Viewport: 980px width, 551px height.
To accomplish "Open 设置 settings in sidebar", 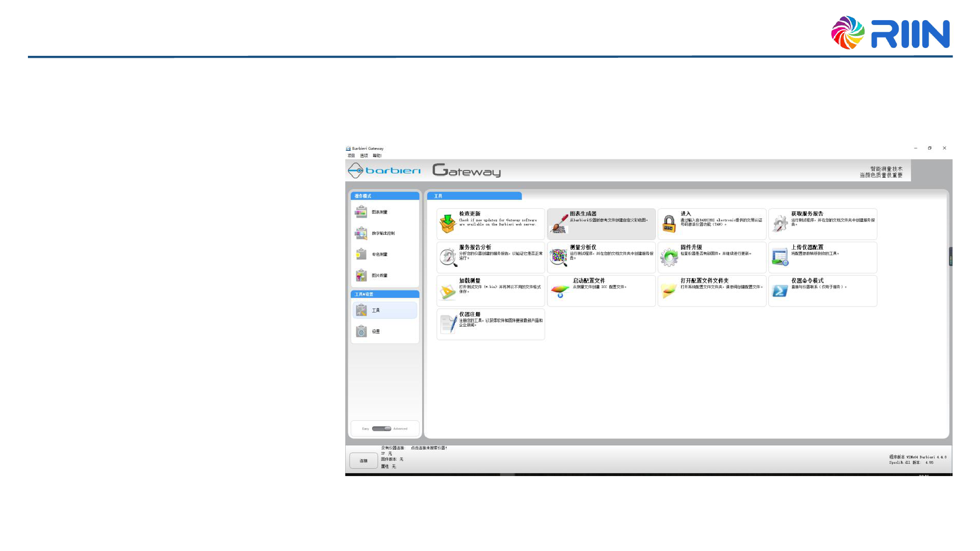I will pos(375,332).
